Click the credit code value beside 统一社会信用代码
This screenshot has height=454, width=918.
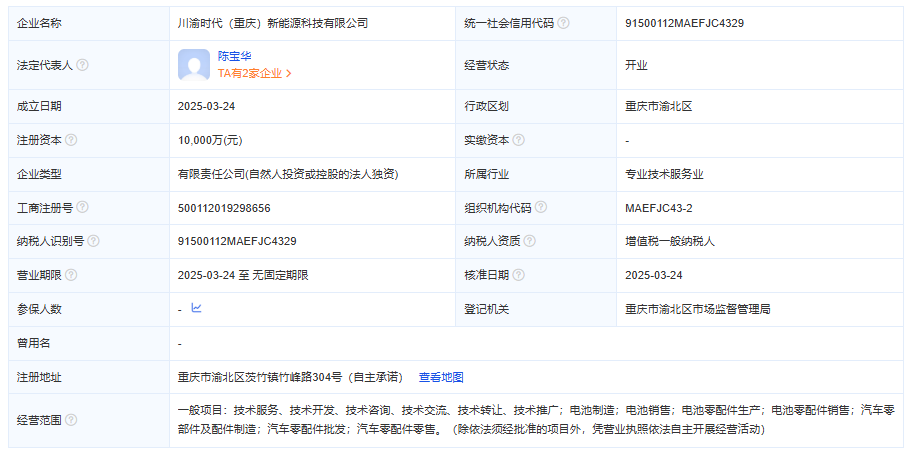pos(684,23)
